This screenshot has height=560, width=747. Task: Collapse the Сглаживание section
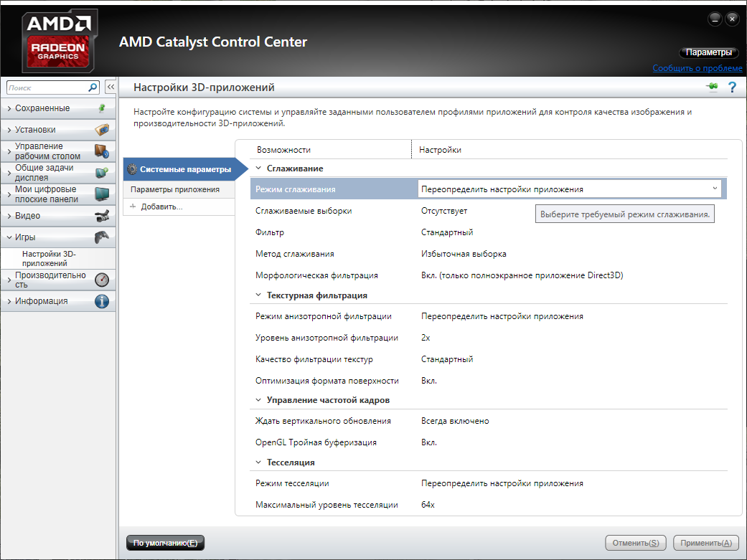(x=258, y=169)
